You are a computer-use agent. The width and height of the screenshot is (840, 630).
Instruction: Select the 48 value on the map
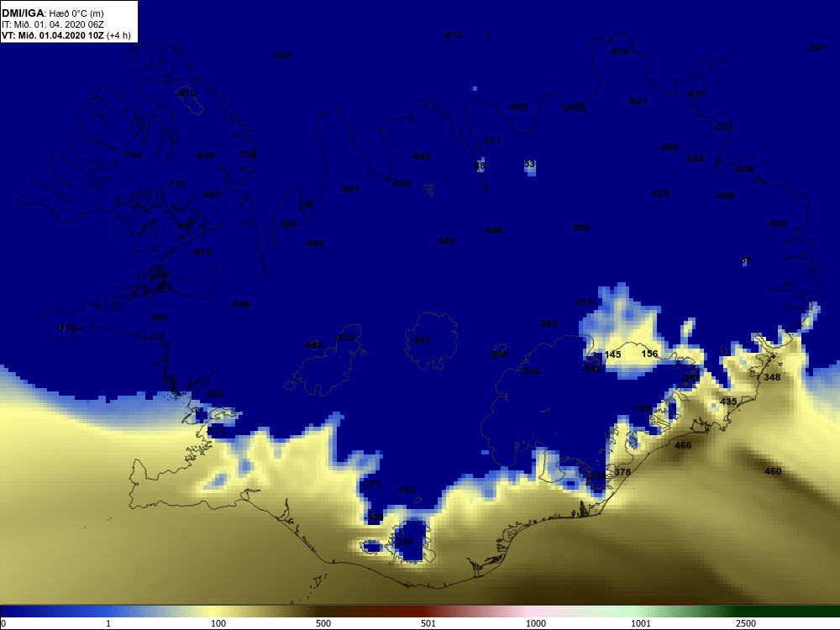(480, 166)
